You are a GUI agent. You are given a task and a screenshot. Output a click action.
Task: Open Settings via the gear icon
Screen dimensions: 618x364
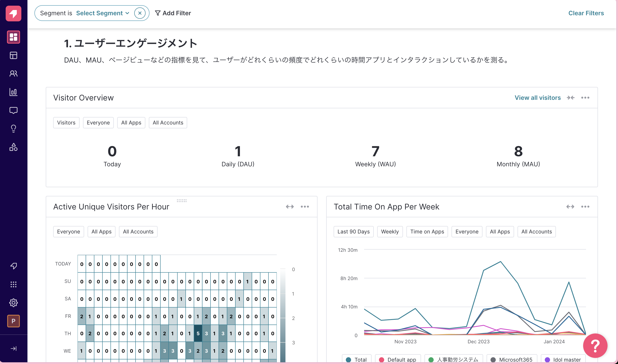14,303
